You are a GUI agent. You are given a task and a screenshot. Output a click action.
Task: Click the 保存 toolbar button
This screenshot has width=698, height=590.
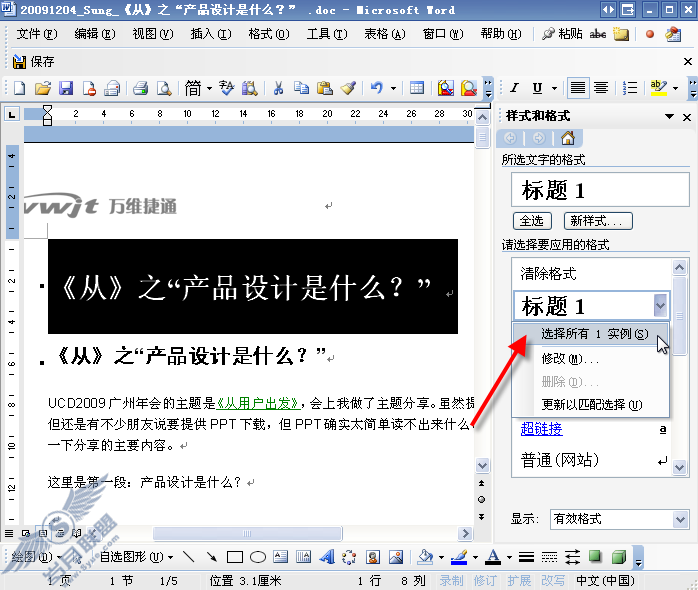click(34, 61)
